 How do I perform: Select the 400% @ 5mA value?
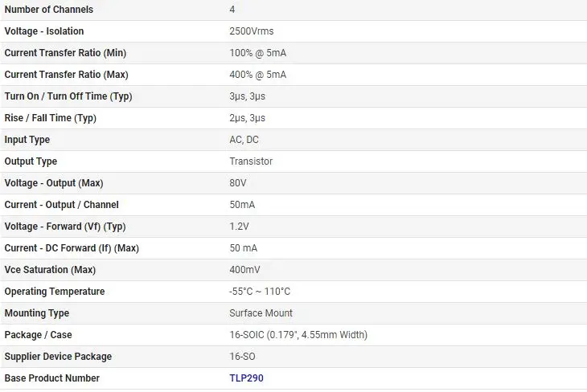[x=258, y=75]
